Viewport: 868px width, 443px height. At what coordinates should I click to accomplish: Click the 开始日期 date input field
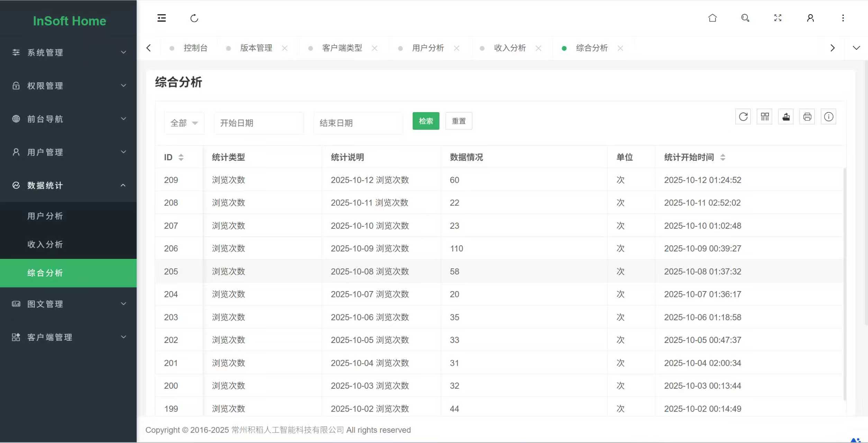click(x=259, y=123)
